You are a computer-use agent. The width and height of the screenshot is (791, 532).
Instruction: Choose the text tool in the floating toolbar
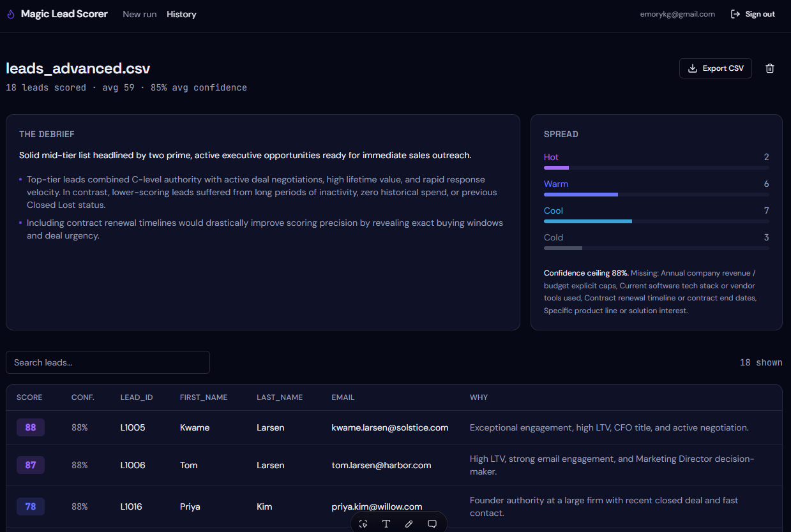coord(386,524)
